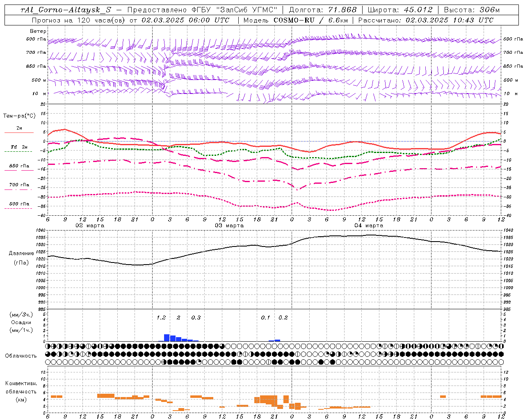Click the "500 гПа" temperature legend entry

point(19,204)
